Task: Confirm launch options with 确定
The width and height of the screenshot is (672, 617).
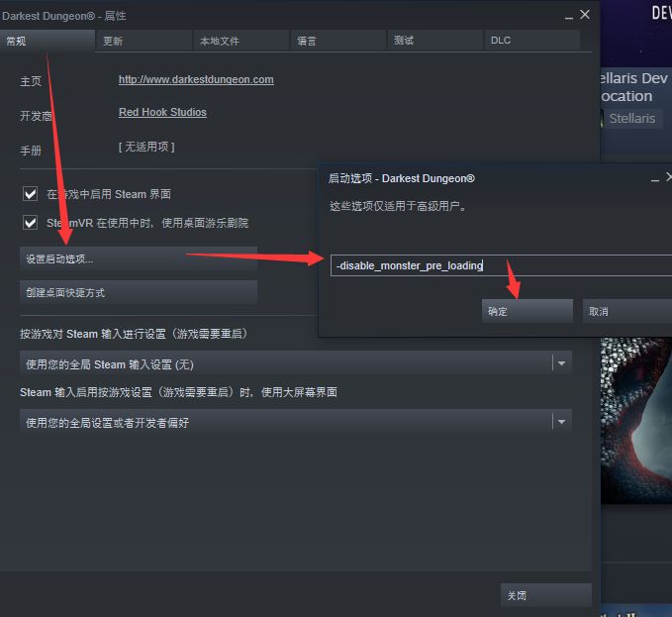Action: click(x=528, y=311)
